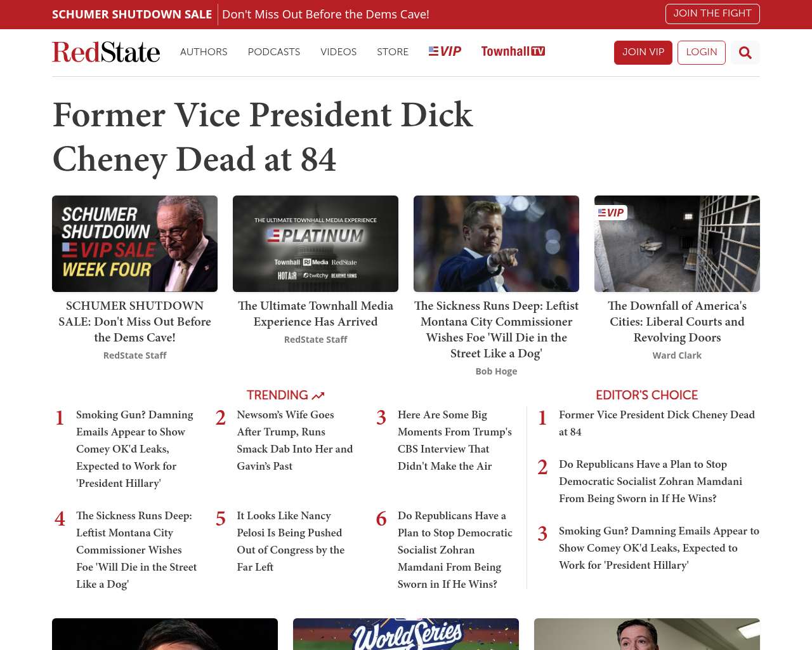This screenshot has height=650, width=812.
Task: Open the Townhall TV logo link
Action: [x=513, y=51]
